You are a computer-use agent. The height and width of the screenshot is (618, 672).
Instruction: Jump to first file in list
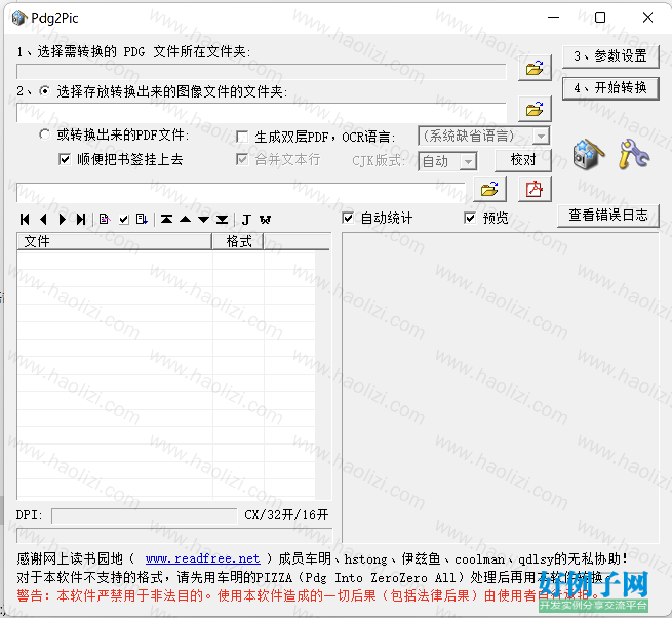tap(25, 219)
